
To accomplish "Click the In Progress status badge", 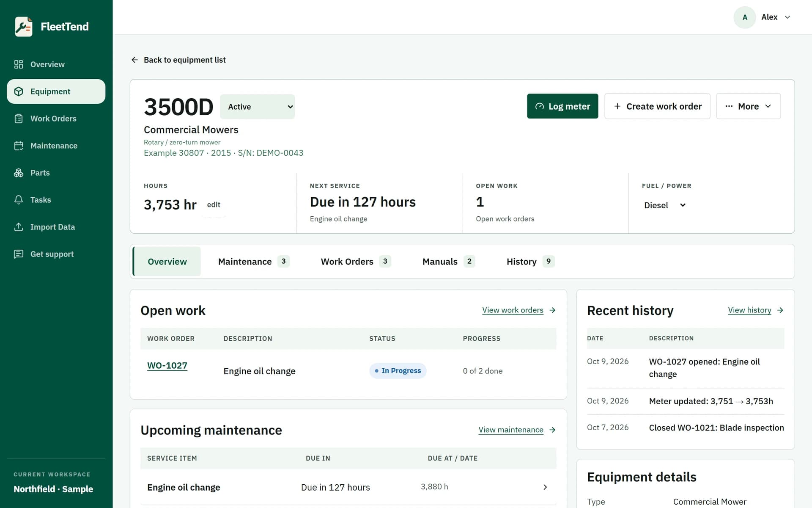I will (398, 371).
